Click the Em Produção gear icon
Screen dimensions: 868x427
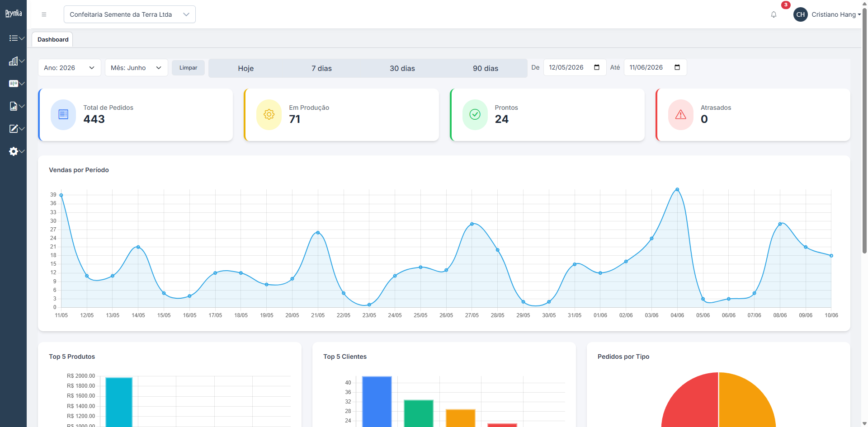coord(269,115)
